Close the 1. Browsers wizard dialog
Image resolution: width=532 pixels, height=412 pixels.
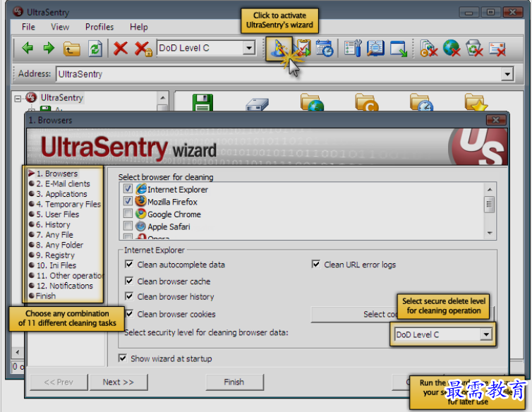(x=496, y=120)
